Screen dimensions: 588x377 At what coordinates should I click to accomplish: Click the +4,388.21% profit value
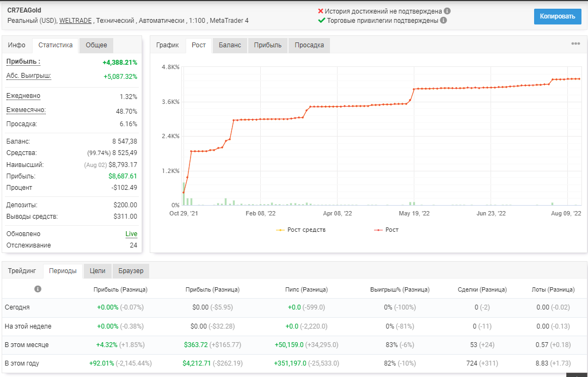(x=120, y=63)
